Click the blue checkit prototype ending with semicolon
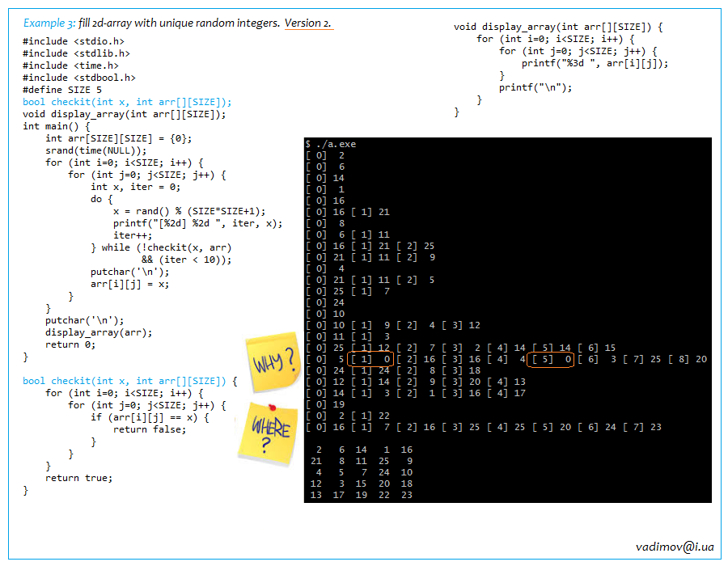 point(127,102)
